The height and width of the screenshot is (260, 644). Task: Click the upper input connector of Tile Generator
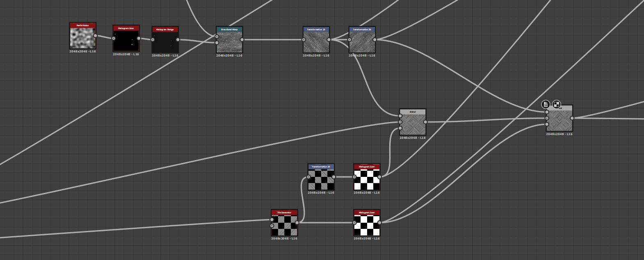coord(272,220)
